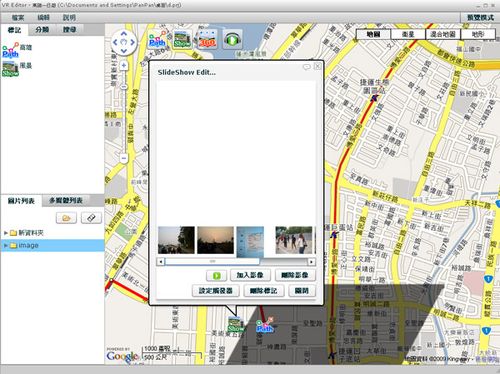Select the audio headphone marker tool
Screen dimensions: 500x374
[232, 39]
